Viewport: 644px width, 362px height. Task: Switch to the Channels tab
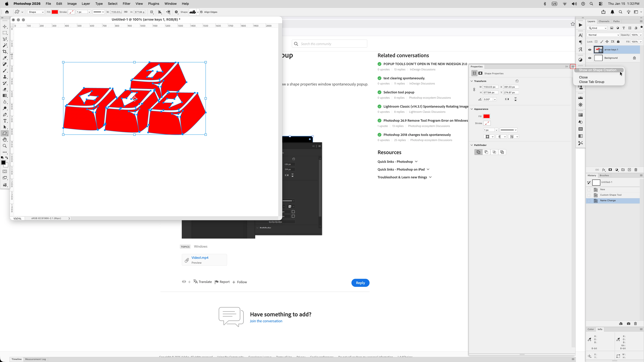coord(604,21)
